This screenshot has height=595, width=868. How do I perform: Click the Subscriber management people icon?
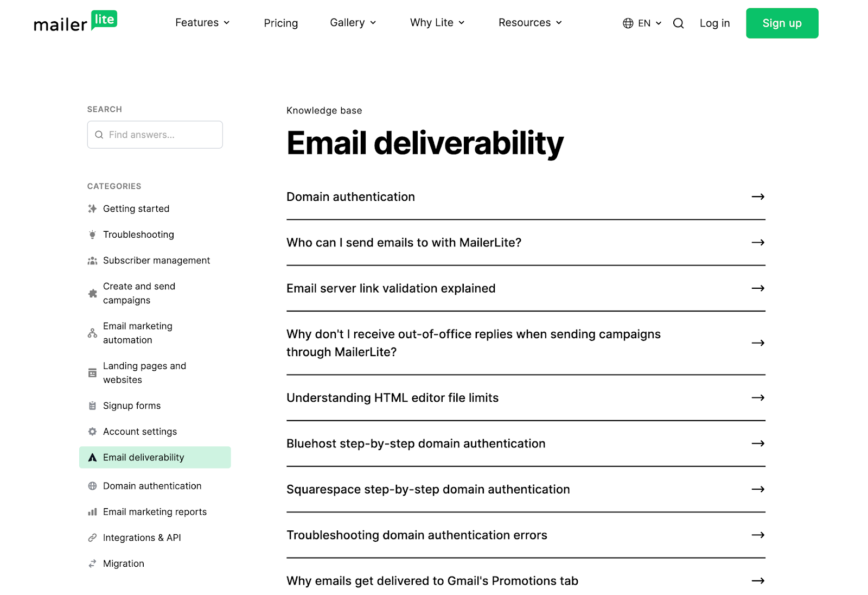(92, 261)
